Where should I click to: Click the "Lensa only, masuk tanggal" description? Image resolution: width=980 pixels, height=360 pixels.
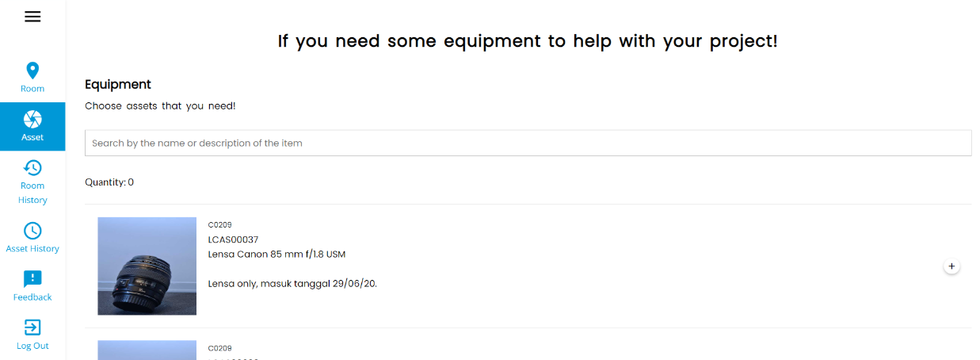pyautogui.click(x=292, y=283)
